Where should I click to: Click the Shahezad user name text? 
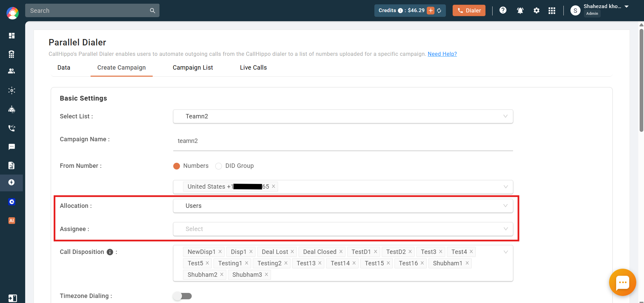(x=602, y=6)
